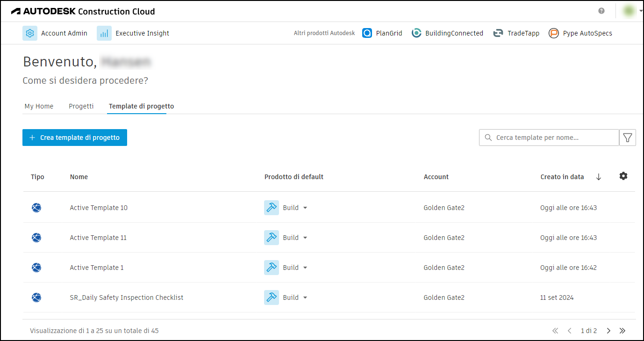Image resolution: width=644 pixels, height=341 pixels.
Task: Open user profile avatar menu
Action: pos(630,11)
